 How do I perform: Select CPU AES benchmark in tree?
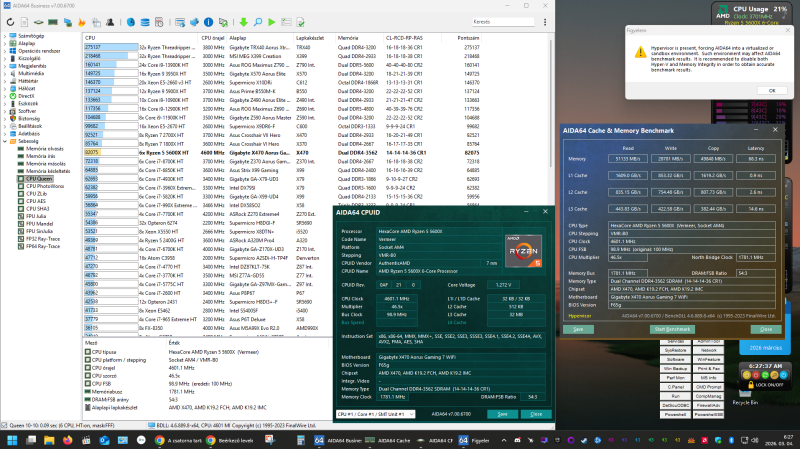click(x=35, y=201)
